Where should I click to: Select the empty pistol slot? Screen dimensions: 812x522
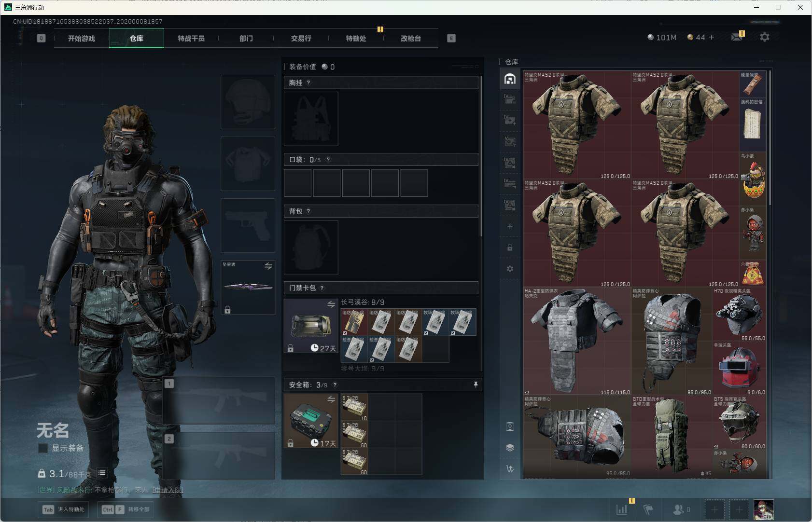[248, 225]
